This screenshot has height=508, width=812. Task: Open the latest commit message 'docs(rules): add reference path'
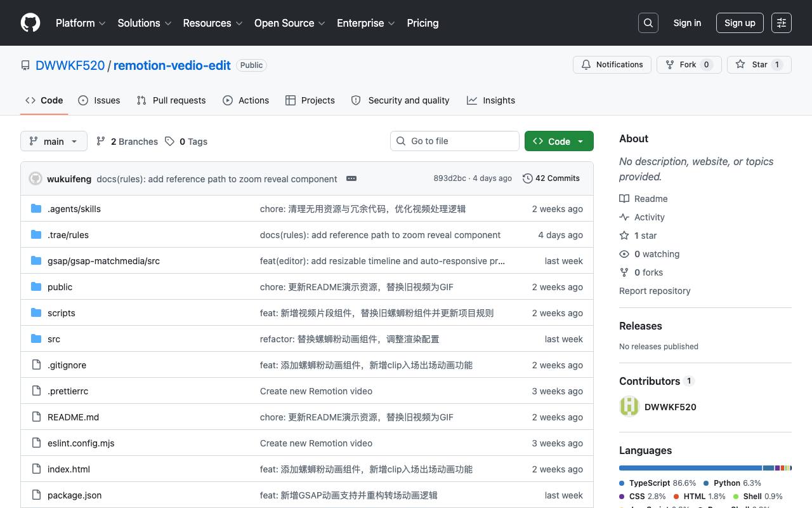(217, 179)
